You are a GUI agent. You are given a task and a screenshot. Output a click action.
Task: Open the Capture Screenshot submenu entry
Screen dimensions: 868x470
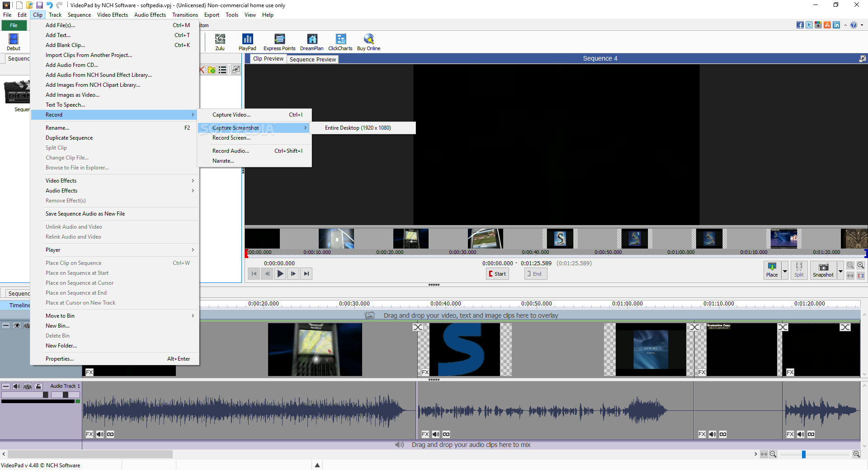255,128
